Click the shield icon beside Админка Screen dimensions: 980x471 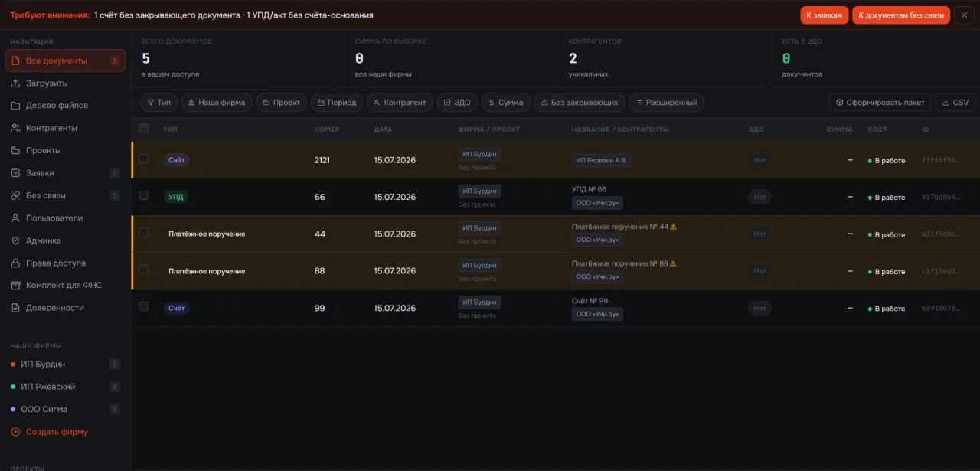click(15, 240)
